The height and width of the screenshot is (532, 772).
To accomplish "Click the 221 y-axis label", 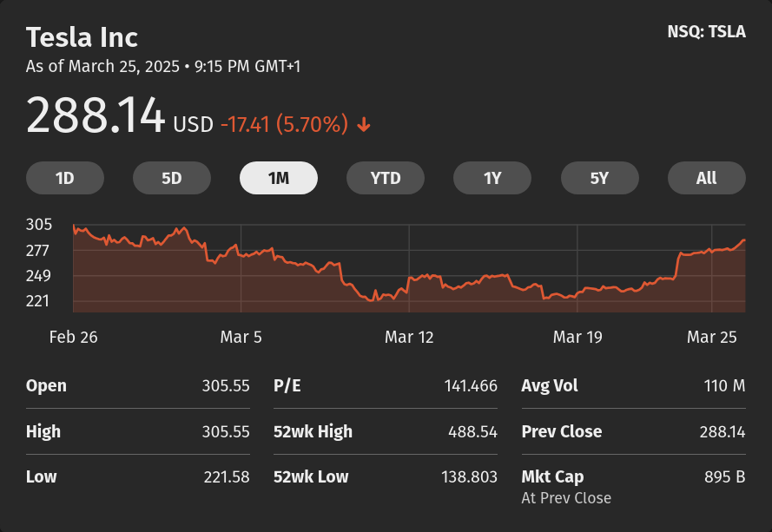I will click(x=37, y=300).
